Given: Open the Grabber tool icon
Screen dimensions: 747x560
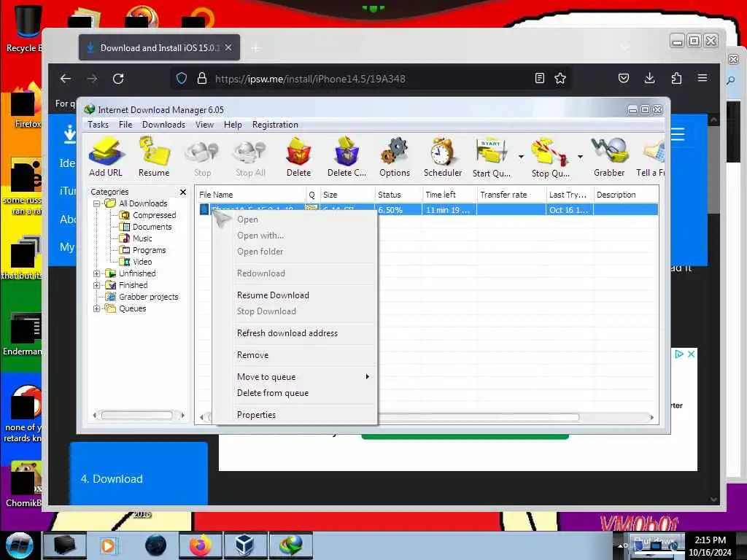Looking at the screenshot, I should click(609, 157).
